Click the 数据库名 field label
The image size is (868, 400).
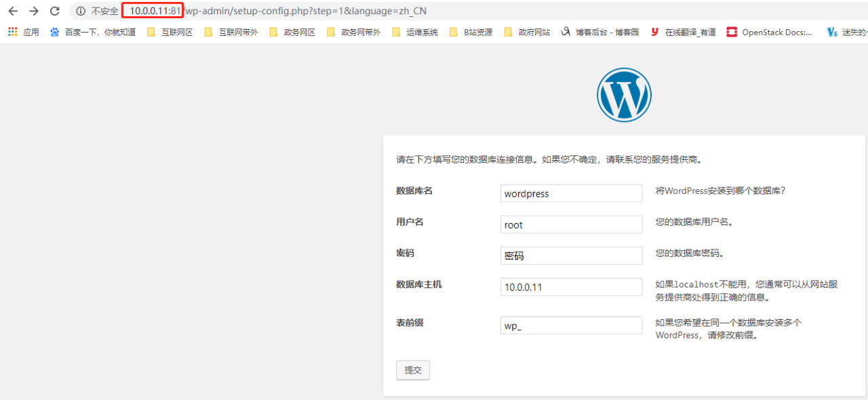[414, 191]
